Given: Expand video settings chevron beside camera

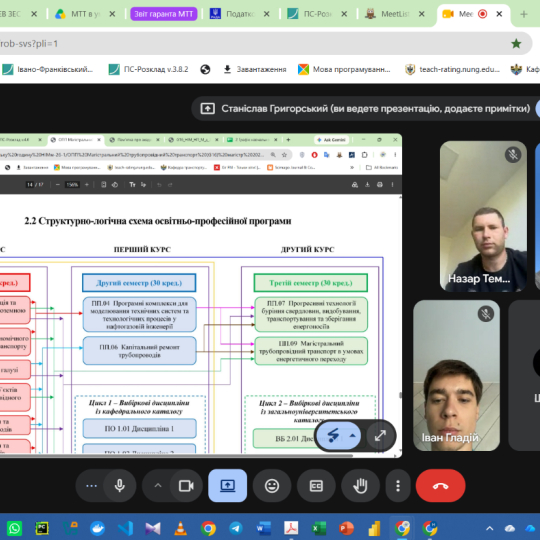Looking at the screenshot, I should 158,486.
